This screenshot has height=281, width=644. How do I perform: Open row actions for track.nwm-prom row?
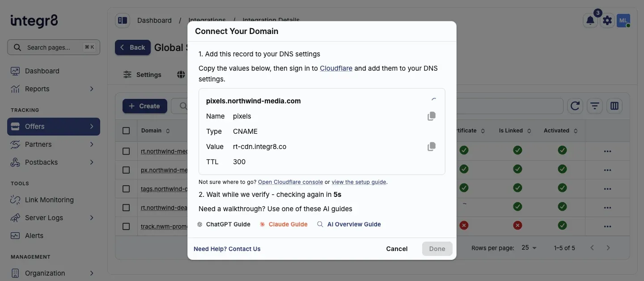(x=607, y=226)
